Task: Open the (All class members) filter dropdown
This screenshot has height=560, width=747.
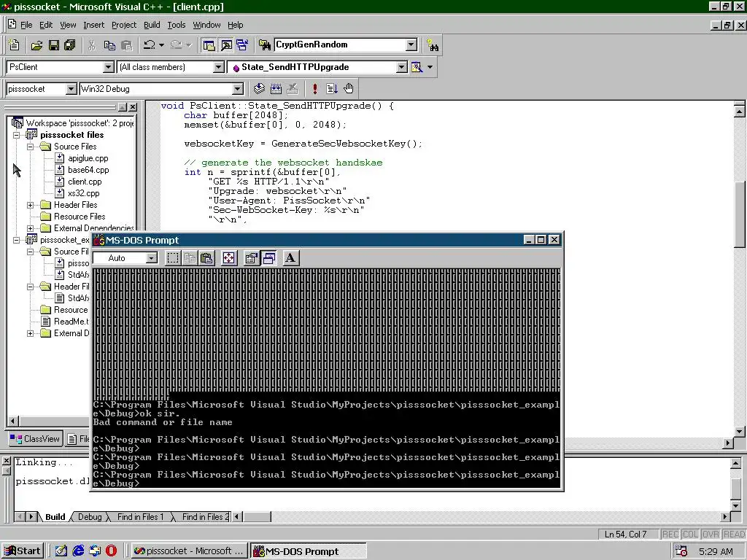Action: pyautogui.click(x=218, y=67)
